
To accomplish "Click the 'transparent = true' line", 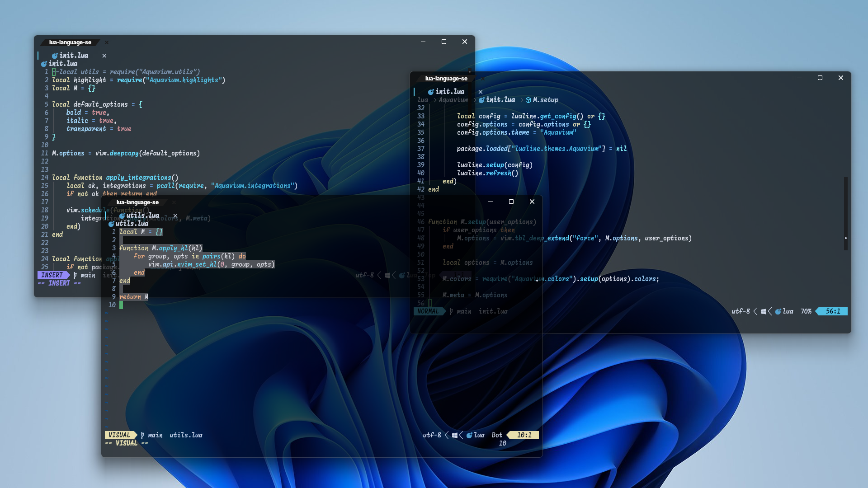I will 99,129.
